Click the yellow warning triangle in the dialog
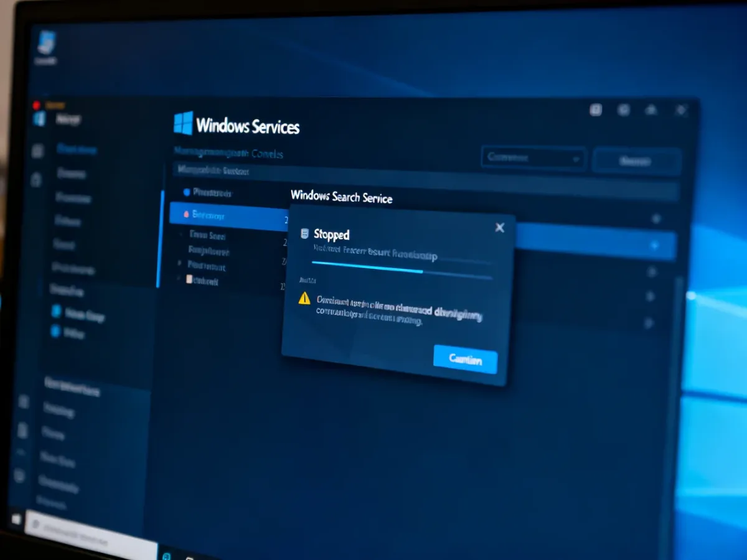This screenshot has height=560, width=747. point(304,298)
